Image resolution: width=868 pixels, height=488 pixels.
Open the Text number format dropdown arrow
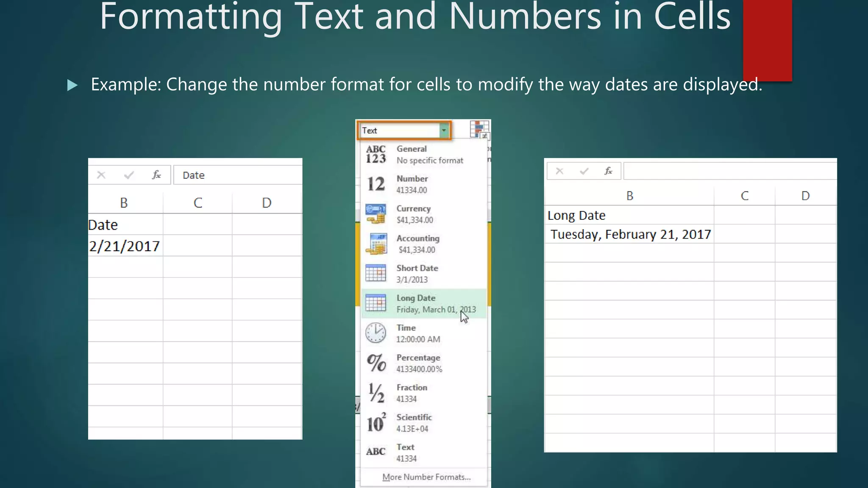click(444, 130)
